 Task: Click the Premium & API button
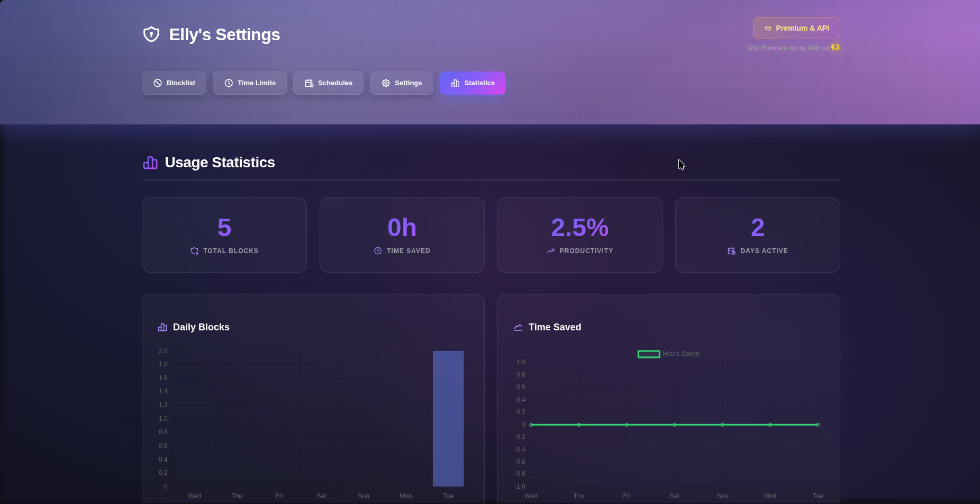coord(796,28)
